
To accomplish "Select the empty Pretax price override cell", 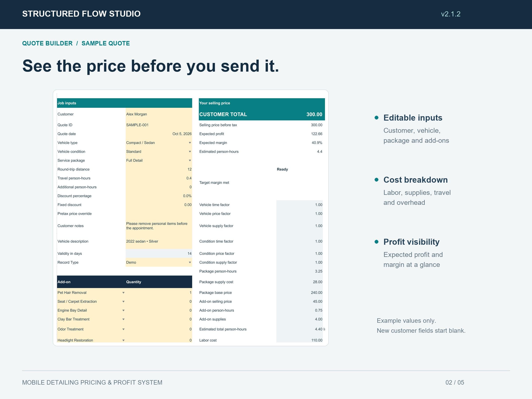I will tap(159, 214).
